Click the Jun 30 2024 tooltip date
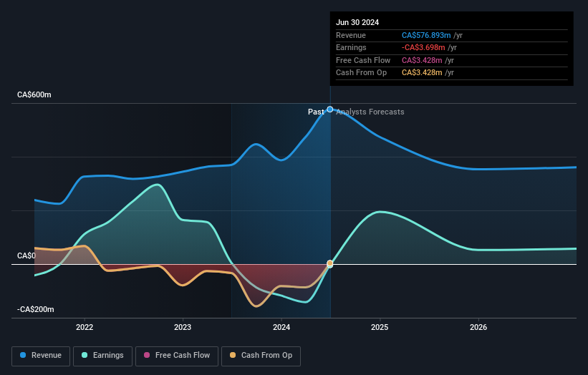 [x=357, y=22]
